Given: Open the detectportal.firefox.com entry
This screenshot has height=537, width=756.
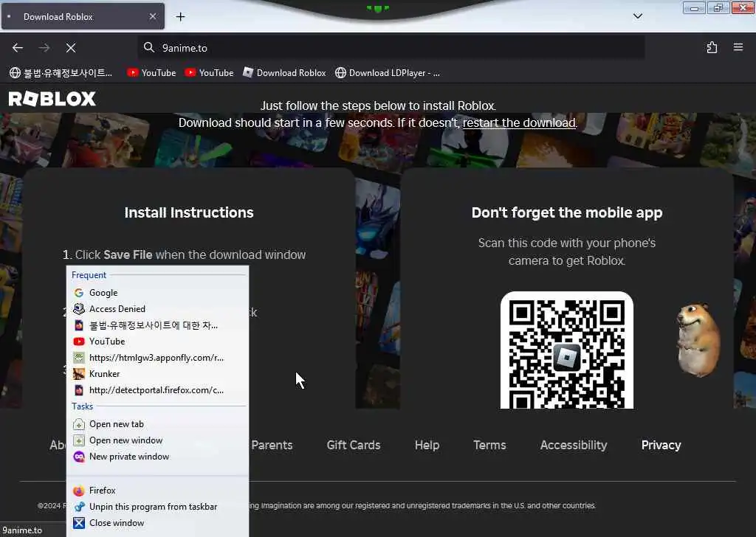Looking at the screenshot, I should (158, 390).
